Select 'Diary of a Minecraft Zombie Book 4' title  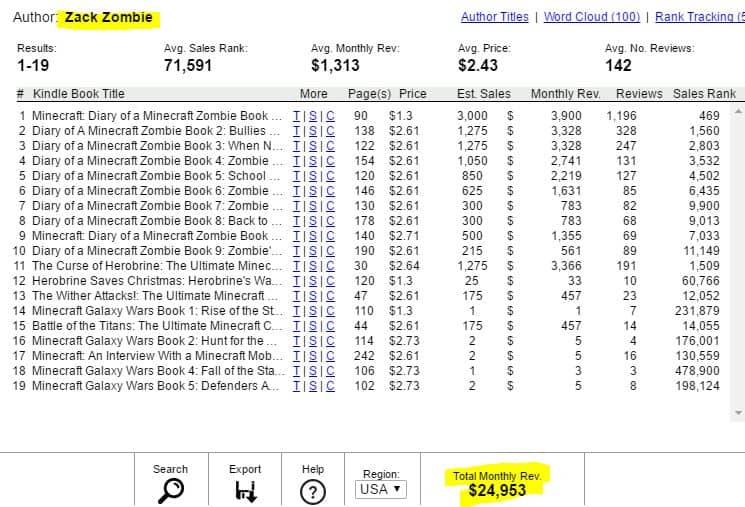pyautogui.click(x=157, y=161)
